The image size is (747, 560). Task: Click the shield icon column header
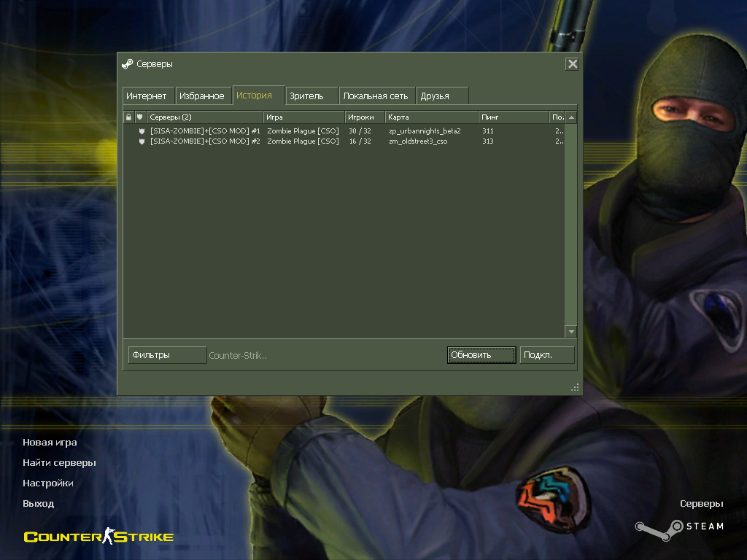click(139, 117)
